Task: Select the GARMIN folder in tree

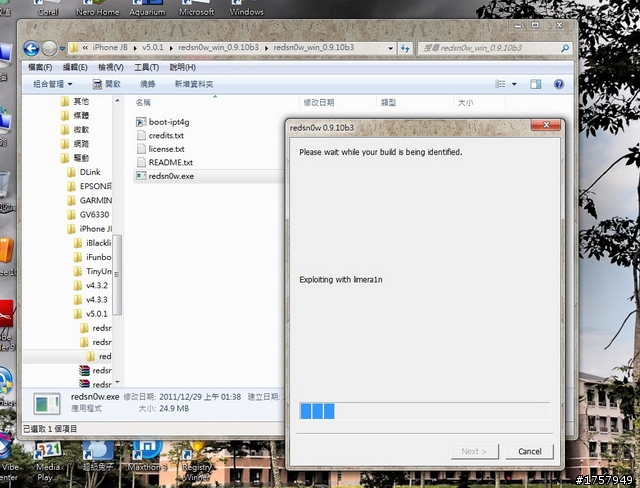Action: (89, 200)
